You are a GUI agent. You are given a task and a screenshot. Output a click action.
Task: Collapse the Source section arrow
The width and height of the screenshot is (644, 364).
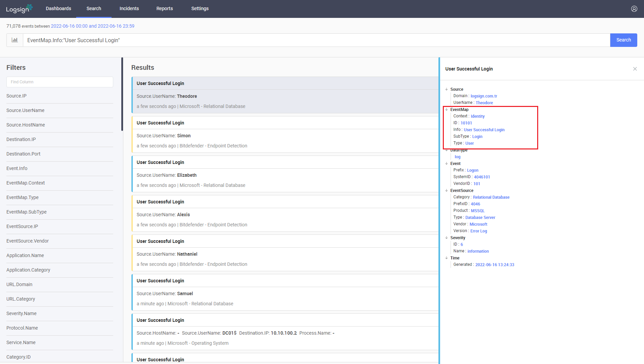(x=447, y=89)
